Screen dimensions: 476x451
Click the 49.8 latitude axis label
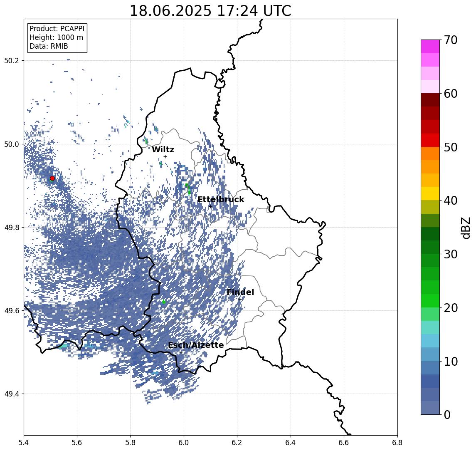[12, 227]
